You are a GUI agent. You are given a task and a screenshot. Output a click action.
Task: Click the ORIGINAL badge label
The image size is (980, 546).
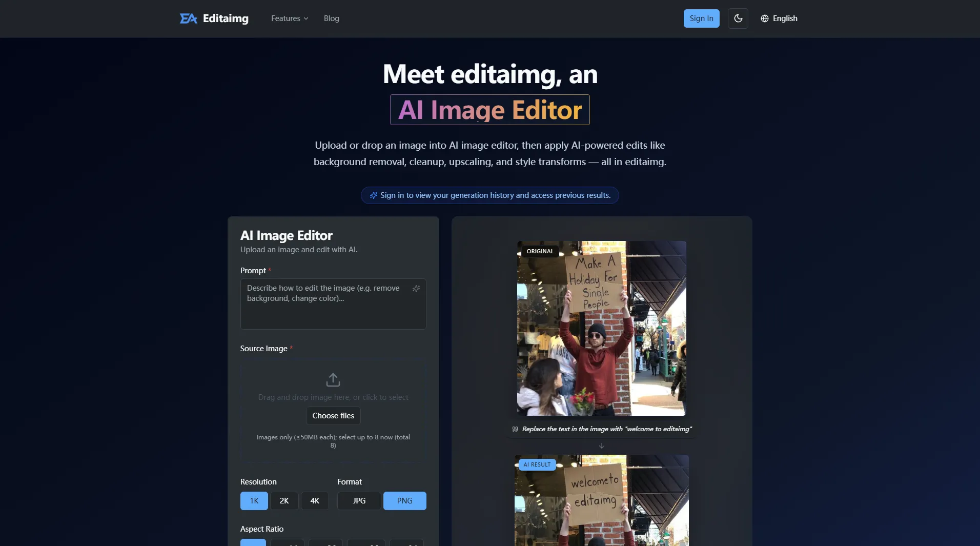pos(540,251)
